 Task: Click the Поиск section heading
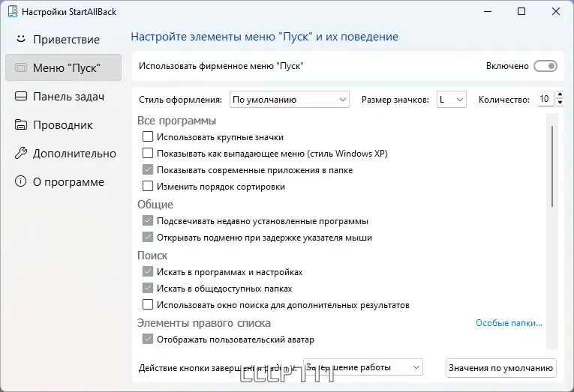pos(152,256)
